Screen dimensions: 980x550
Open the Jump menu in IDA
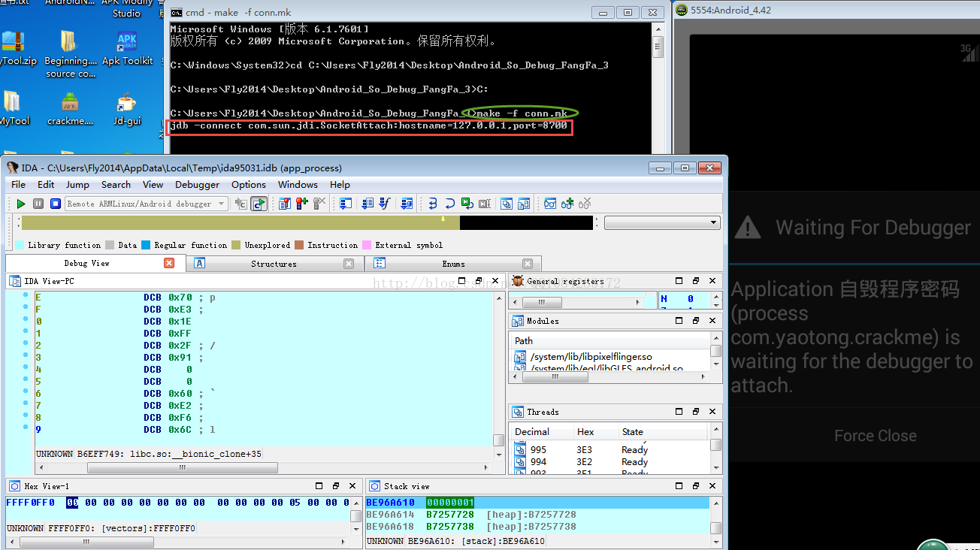click(x=77, y=184)
